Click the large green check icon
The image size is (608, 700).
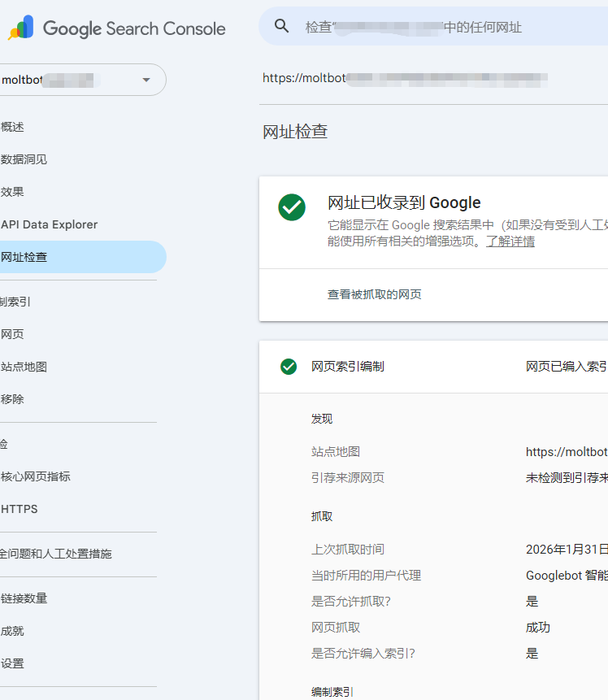pos(292,207)
